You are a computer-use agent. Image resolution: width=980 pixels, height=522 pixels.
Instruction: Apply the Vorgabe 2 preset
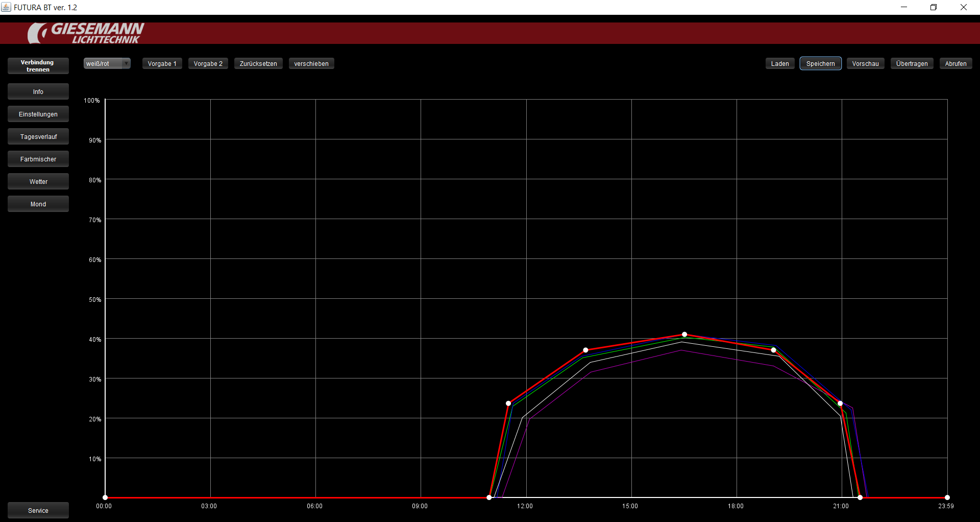coord(208,63)
